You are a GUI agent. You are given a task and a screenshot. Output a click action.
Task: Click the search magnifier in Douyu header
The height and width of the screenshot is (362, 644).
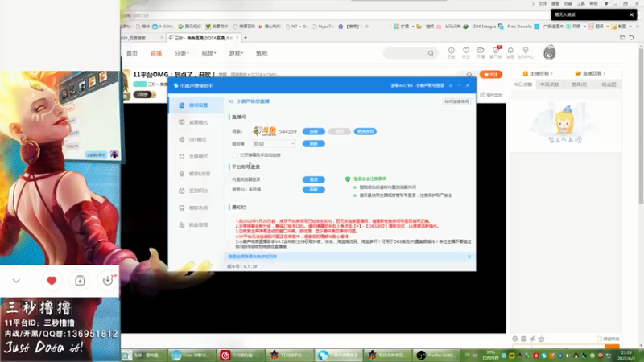431,53
